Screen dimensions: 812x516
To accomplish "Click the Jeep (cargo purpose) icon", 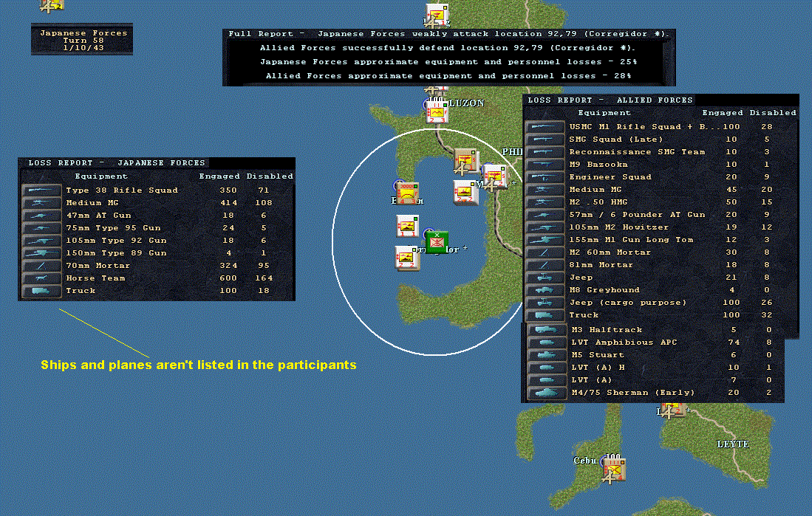I will [545, 302].
